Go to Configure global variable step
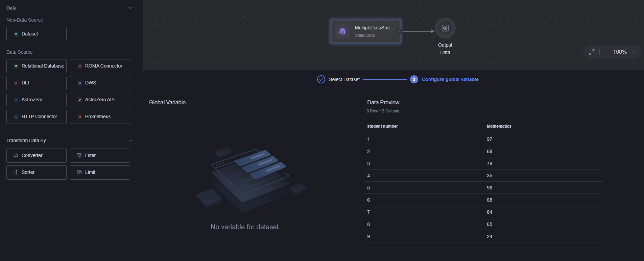The width and height of the screenshot is (644, 261). (x=450, y=79)
